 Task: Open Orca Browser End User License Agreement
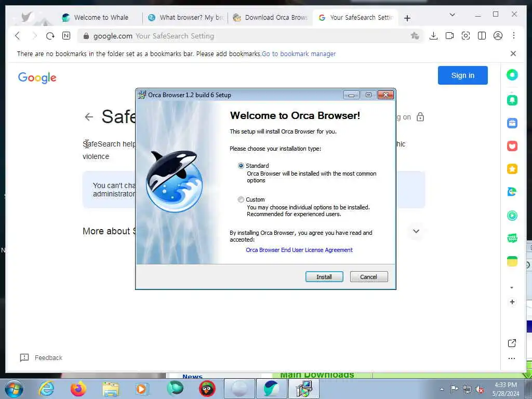point(299,250)
